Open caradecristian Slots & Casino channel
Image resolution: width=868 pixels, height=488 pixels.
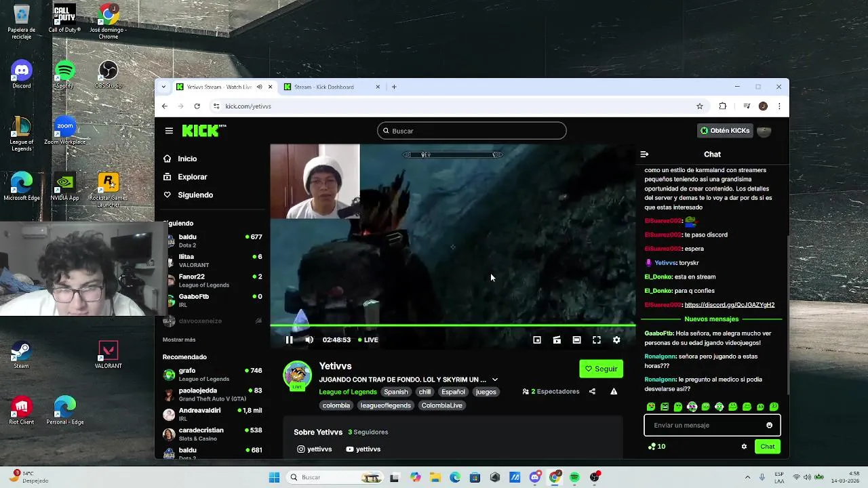point(212,434)
